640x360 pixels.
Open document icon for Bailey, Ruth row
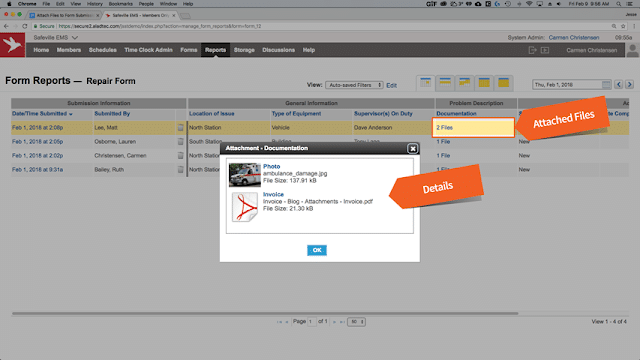(180, 169)
